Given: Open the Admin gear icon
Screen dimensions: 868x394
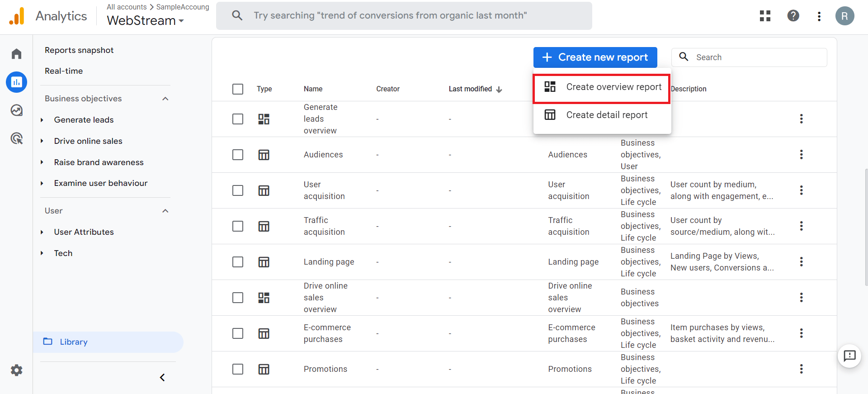Looking at the screenshot, I should tap(17, 370).
